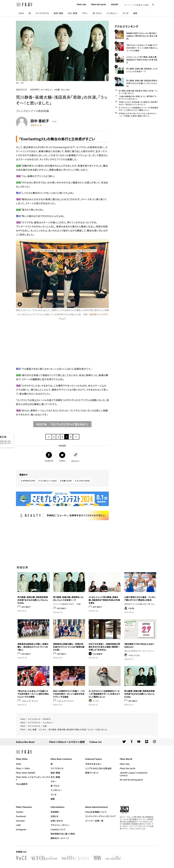Go to pagination page 4
Screen dimensions: 174x868
tap(62, 437)
